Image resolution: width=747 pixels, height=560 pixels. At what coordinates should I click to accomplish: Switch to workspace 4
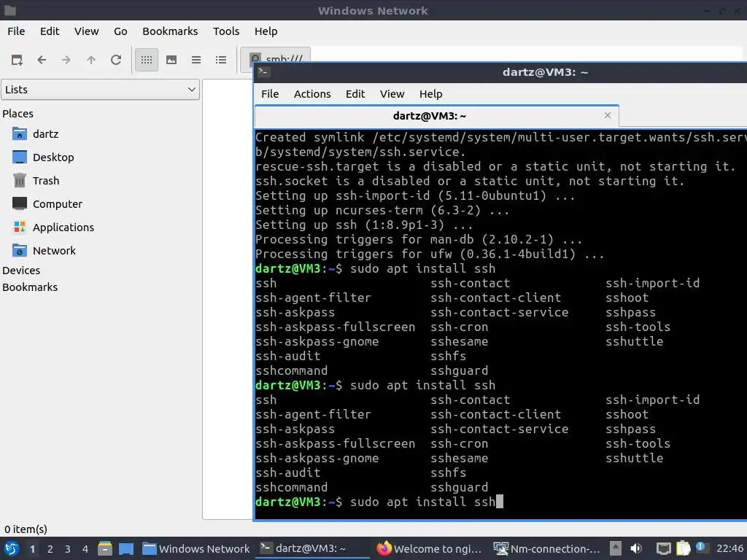85,549
